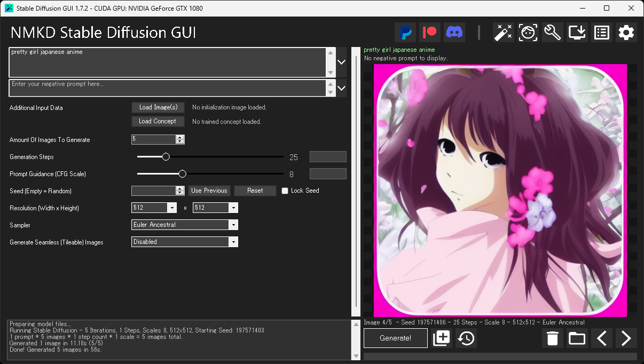Image resolution: width=644 pixels, height=364 pixels.
Task: Open the post-processing magic wand tool
Action: click(x=502, y=32)
